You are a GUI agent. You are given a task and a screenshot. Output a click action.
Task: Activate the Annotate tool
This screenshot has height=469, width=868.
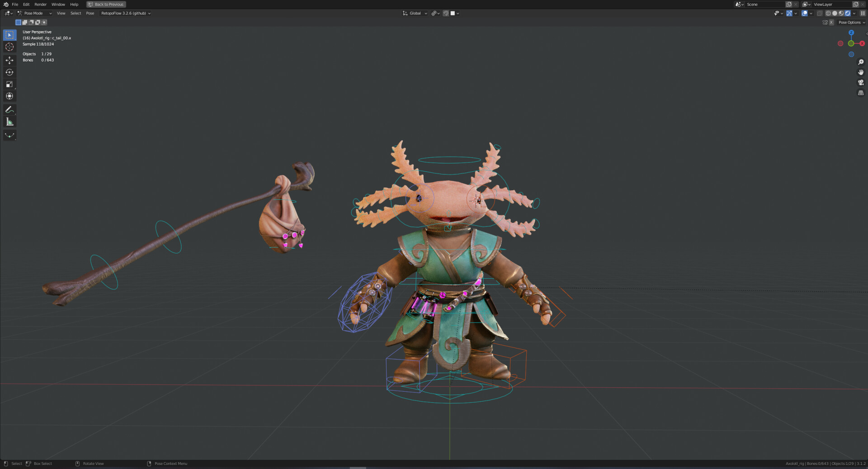9,109
